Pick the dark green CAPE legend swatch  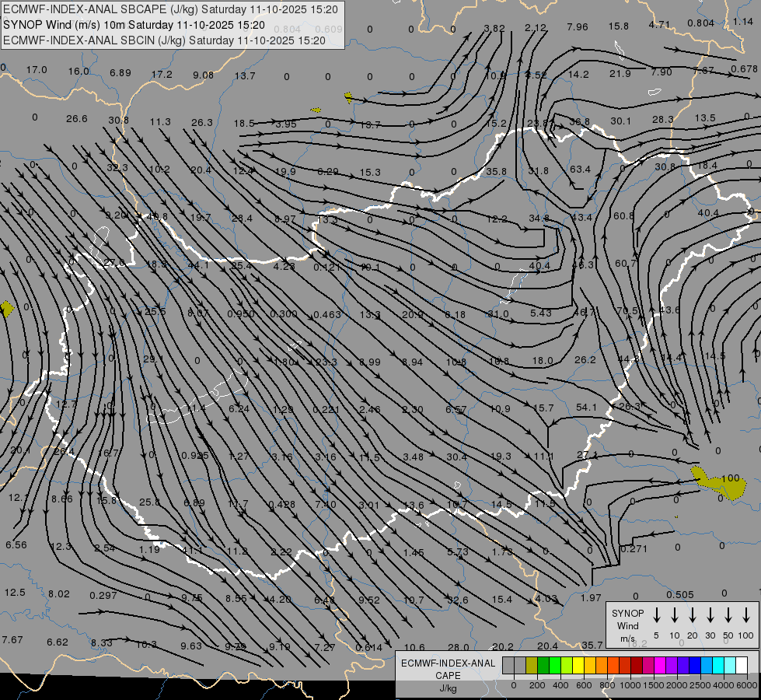(543, 665)
